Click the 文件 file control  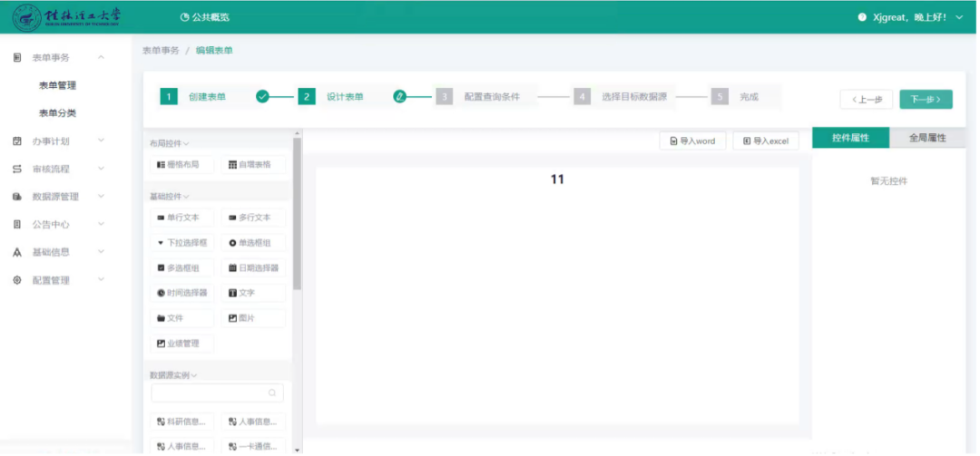181,318
